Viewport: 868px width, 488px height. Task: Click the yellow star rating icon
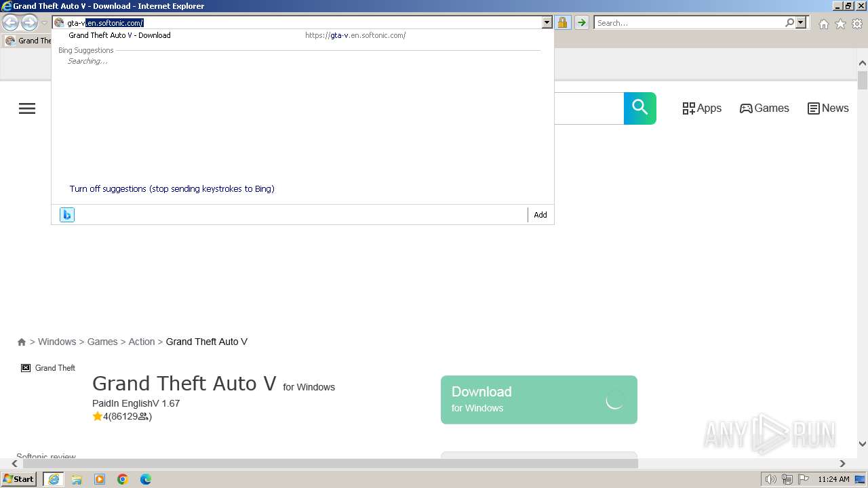[x=97, y=416]
